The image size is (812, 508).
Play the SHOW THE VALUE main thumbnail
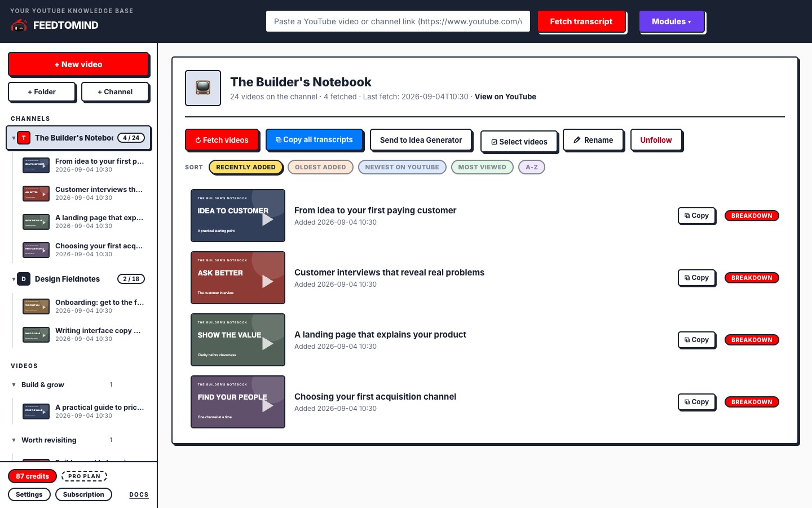(x=238, y=340)
